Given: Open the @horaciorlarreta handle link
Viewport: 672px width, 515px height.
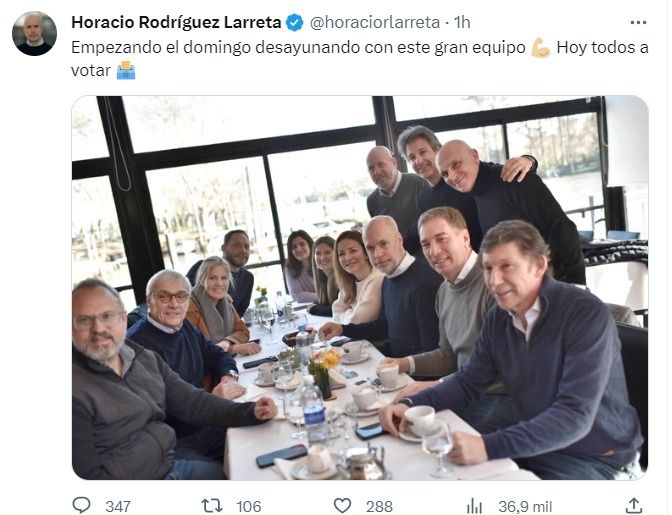Looking at the screenshot, I should 375,22.
